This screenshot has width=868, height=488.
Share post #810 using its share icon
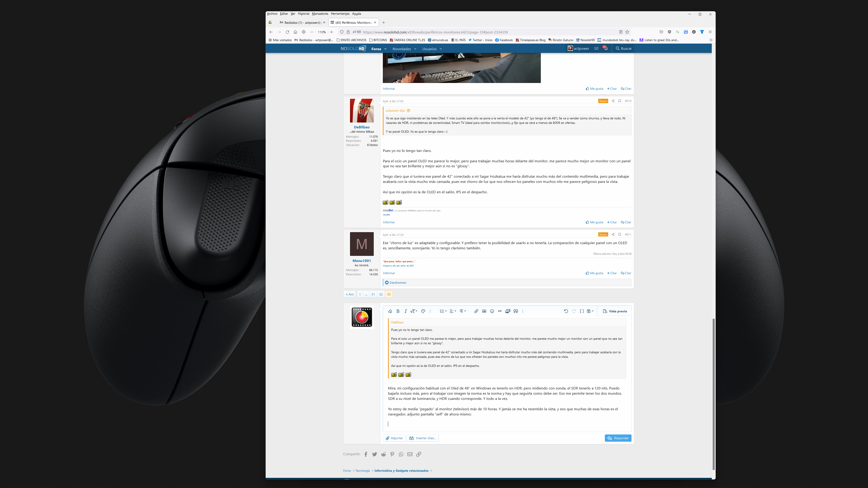pos(613,101)
